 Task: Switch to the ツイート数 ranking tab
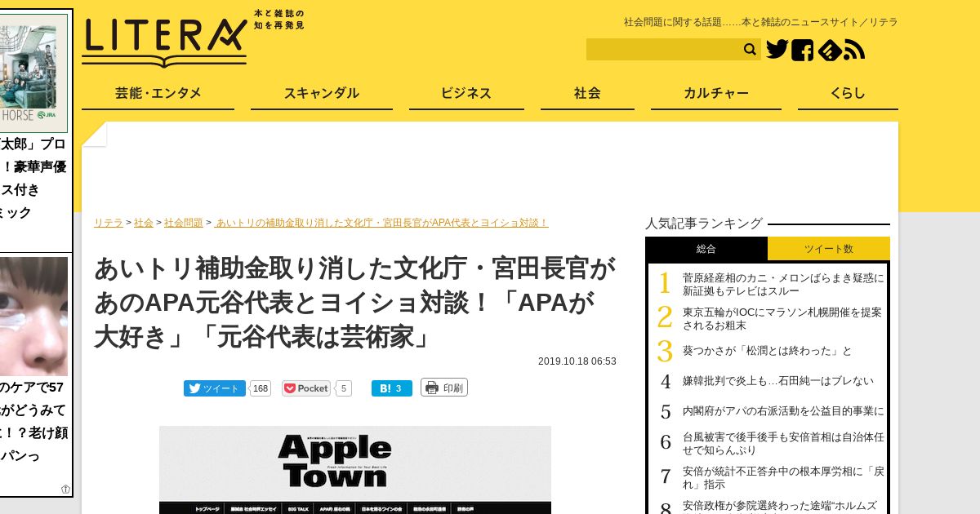[829, 249]
